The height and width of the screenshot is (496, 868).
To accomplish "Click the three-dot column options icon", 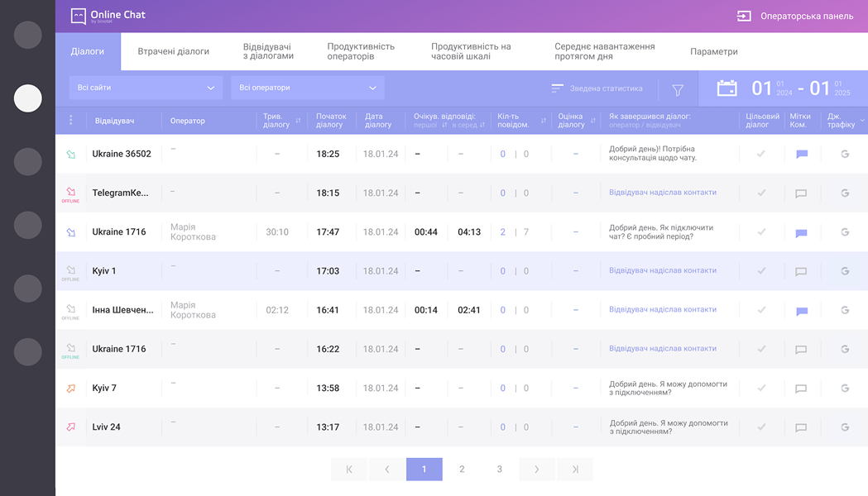I will 70,121.
